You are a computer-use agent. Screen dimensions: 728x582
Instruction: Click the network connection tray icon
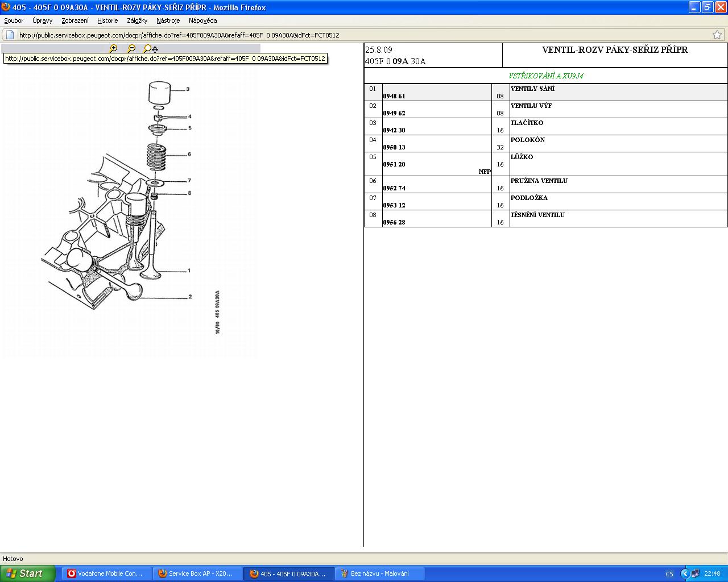click(695, 573)
